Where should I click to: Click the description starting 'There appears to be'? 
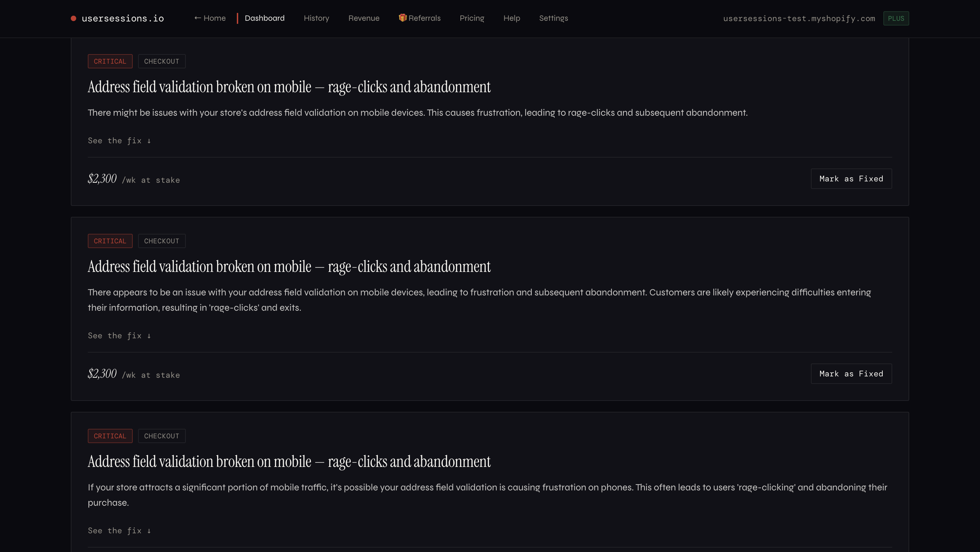pyautogui.click(x=479, y=300)
